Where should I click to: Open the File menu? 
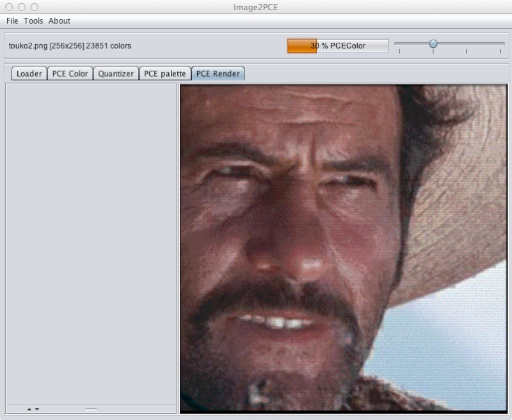12,21
